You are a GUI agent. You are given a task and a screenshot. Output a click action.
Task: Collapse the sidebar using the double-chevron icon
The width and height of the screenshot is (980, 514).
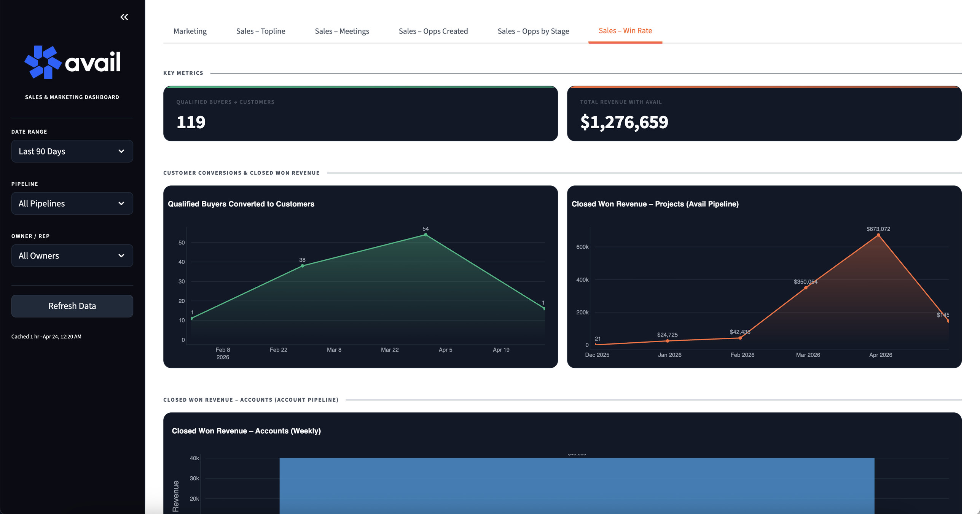point(124,17)
